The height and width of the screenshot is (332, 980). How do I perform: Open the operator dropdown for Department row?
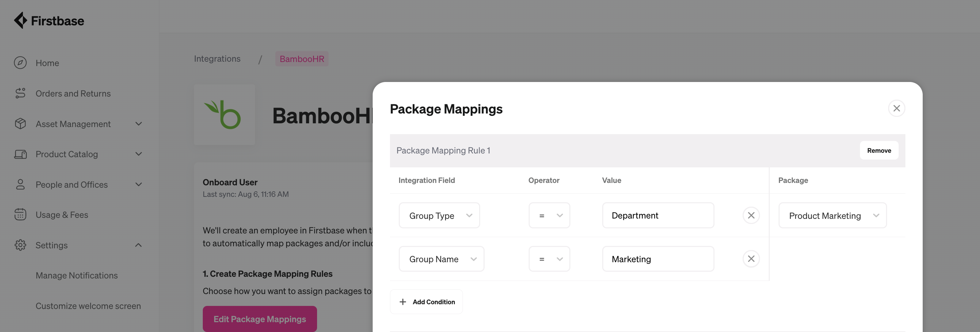click(x=549, y=215)
